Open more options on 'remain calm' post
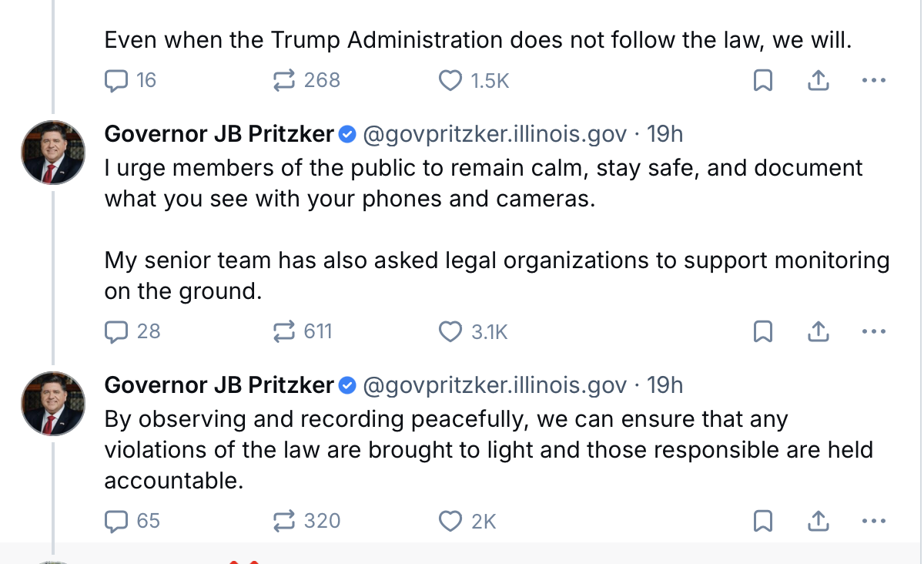This screenshot has height=564, width=924. click(x=873, y=331)
